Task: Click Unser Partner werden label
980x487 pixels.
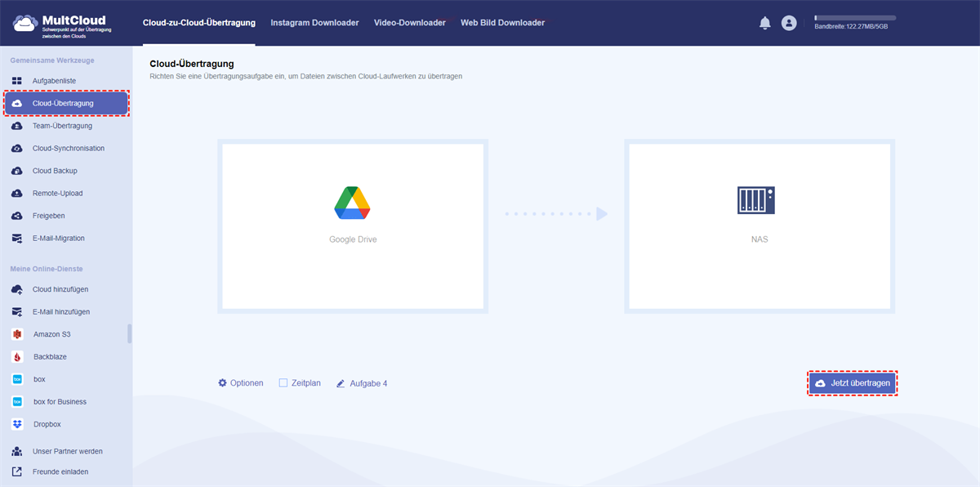Action: point(68,451)
